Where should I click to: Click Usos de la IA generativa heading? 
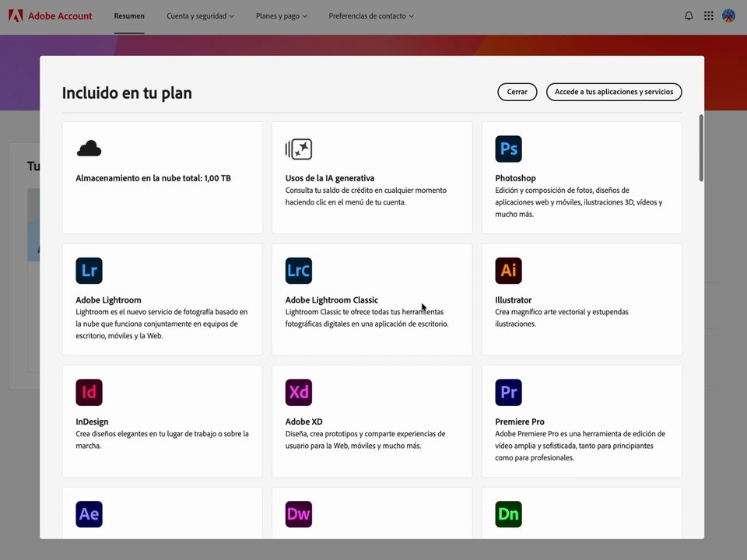[330, 178]
